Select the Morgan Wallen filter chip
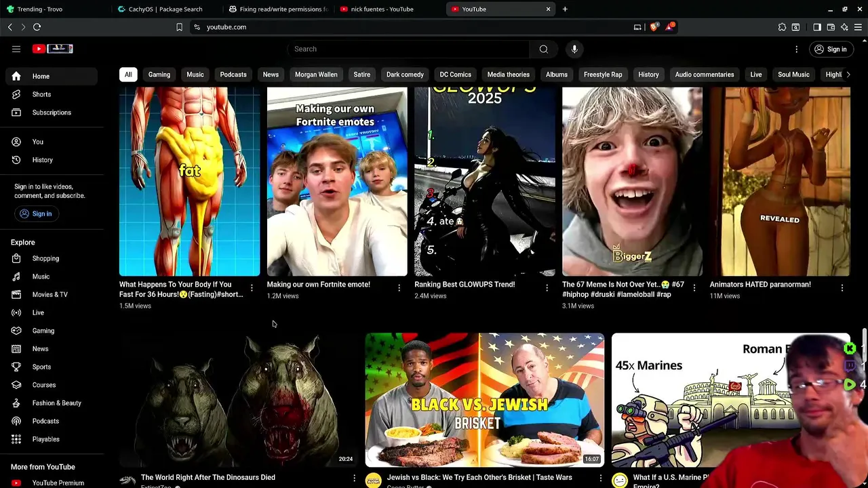868x488 pixels. pos(316,75)
